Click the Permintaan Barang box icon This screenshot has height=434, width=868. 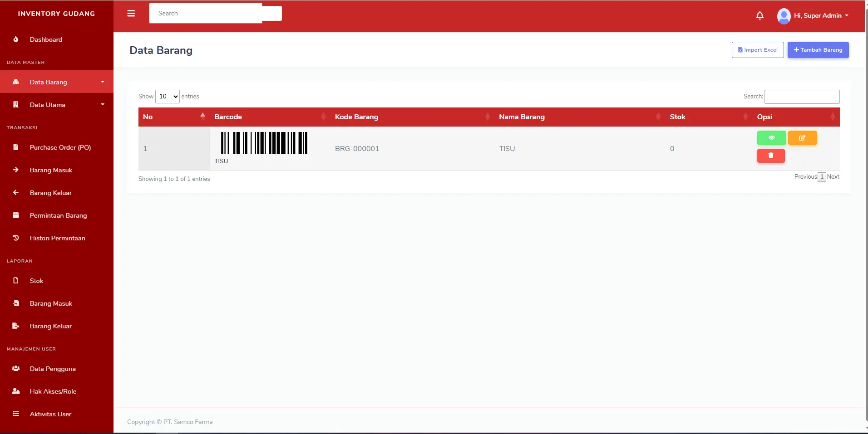point(16,215)
